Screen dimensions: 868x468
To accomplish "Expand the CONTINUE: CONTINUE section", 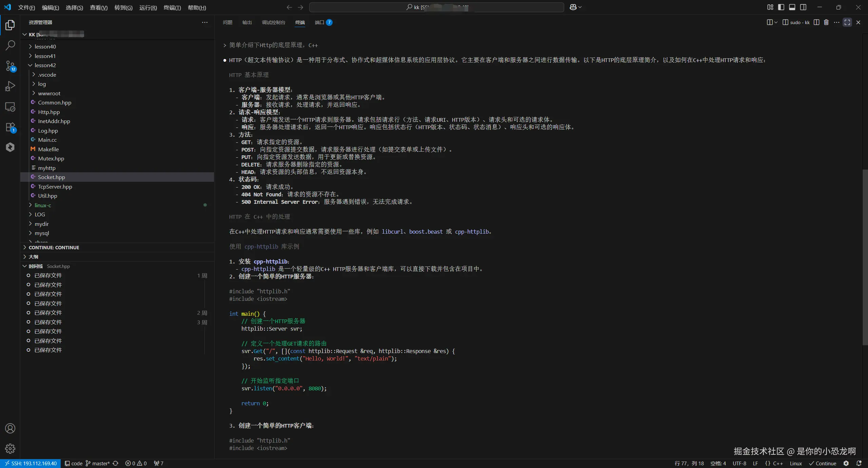I will (x=54, y=248).
